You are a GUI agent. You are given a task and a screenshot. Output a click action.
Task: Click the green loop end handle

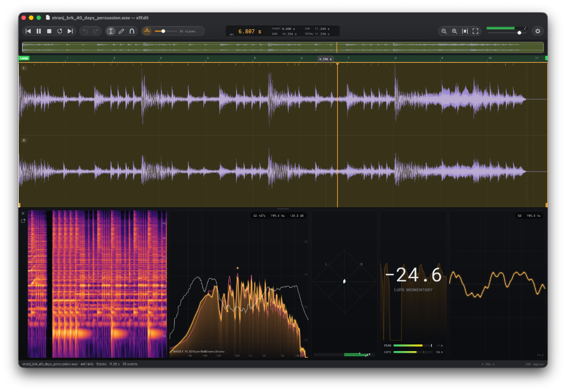(546, 58)
